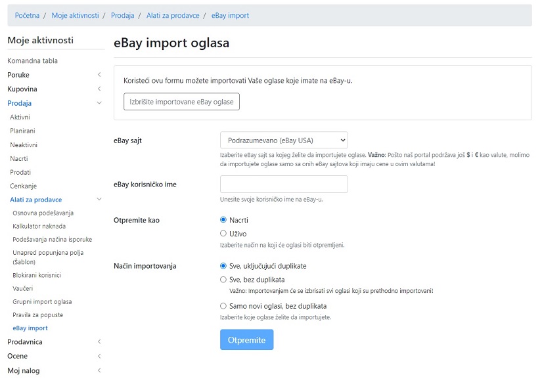Expand the Ocene sidebar chevron
542x392 pixels.
(99, 356)
